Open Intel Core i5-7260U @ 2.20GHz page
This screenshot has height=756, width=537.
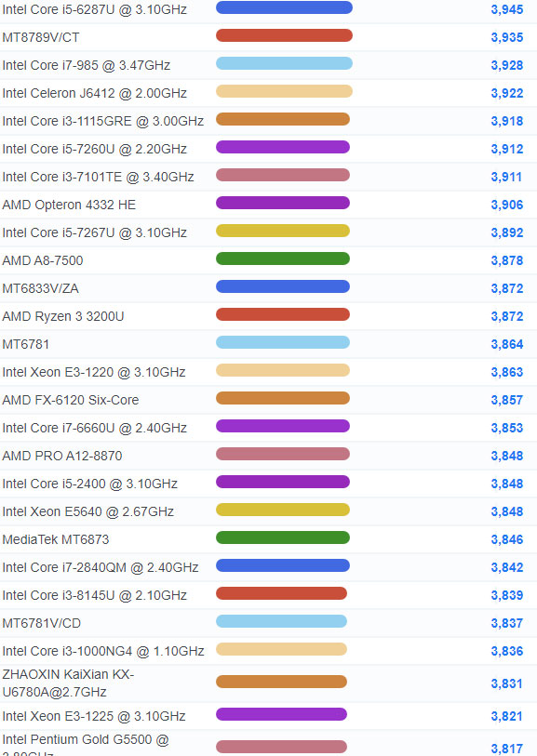pyautogui.click(x=95, y=150)
